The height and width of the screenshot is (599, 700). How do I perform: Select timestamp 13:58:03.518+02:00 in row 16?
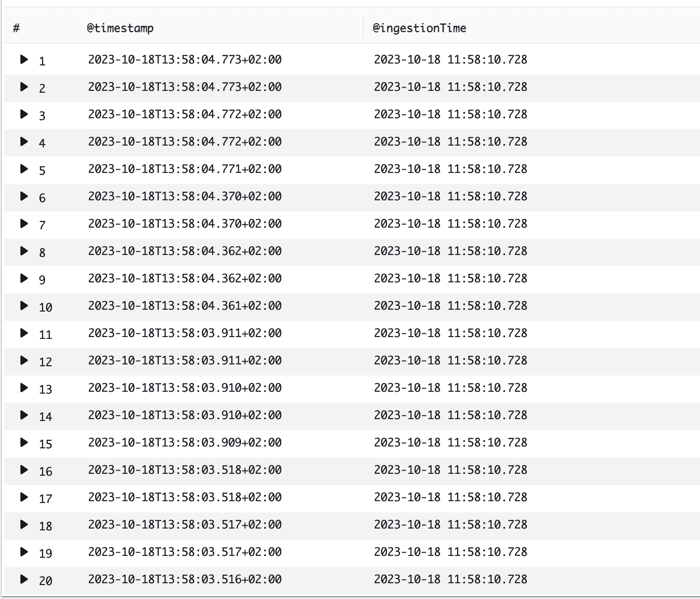coord(185,470)
